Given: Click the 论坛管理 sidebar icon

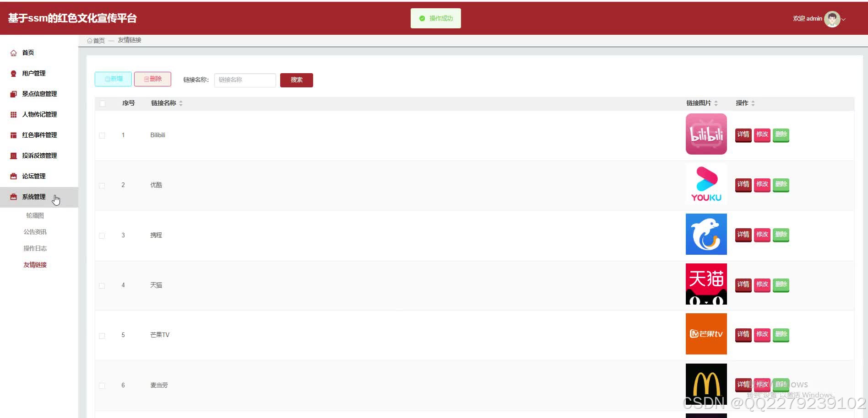Looking at the screenshot, I should (13, 177).
